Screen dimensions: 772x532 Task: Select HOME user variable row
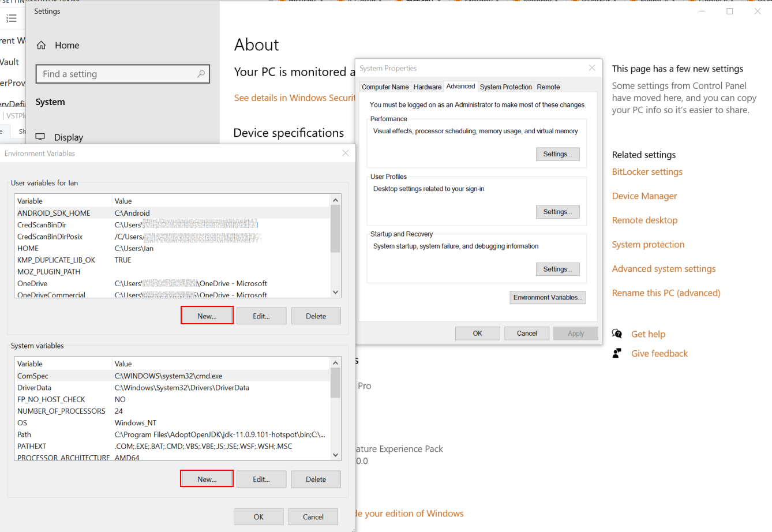[x=172, y=248]
